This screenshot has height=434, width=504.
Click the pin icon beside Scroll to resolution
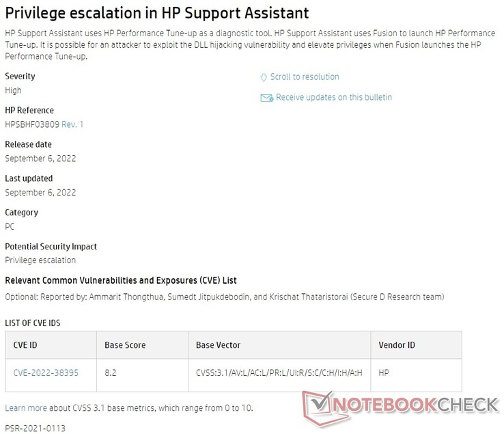264,77
